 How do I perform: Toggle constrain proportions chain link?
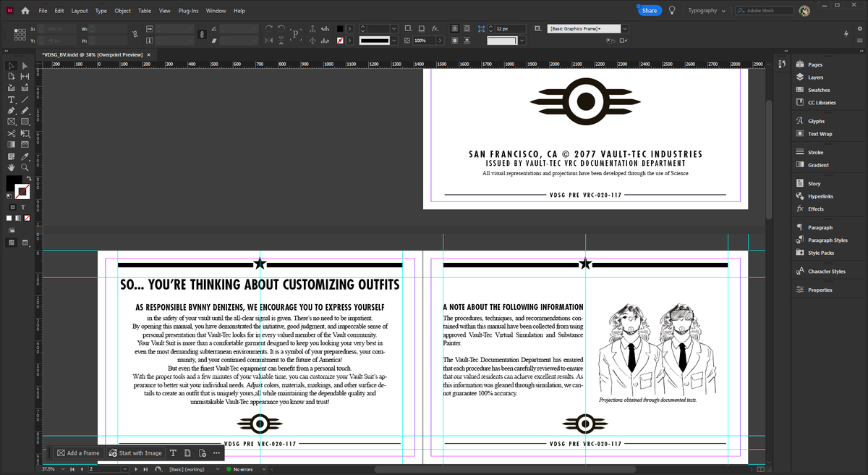(x=135, y=34)
